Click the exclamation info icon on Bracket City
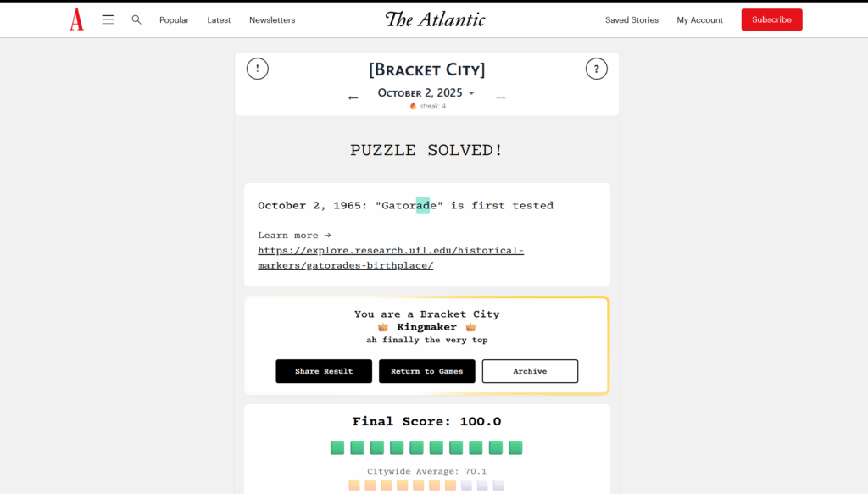Viewport: 868px width, 494px height. pyautogui.click(x=257, y=69)
